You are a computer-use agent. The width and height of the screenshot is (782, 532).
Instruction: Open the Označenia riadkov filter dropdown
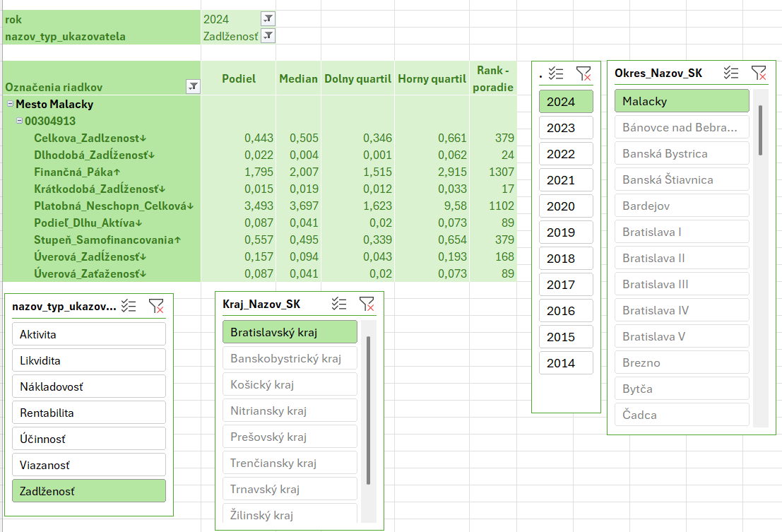(193, 86)
